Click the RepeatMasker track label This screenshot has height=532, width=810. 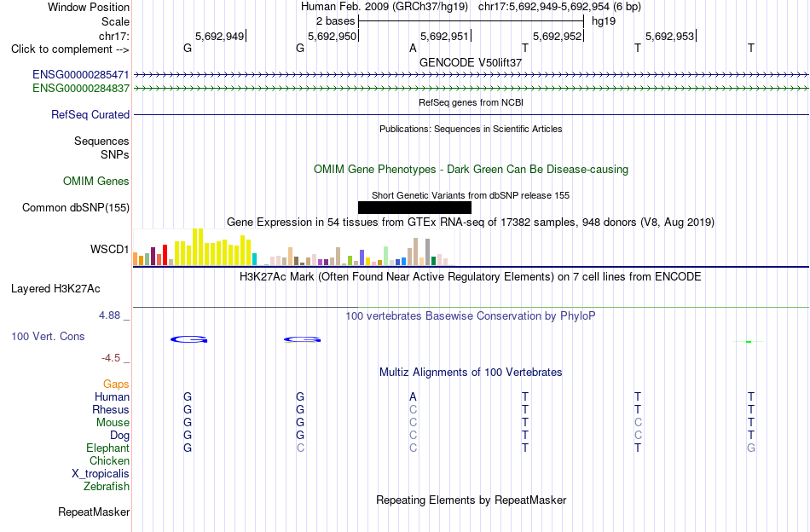point(94,512)
